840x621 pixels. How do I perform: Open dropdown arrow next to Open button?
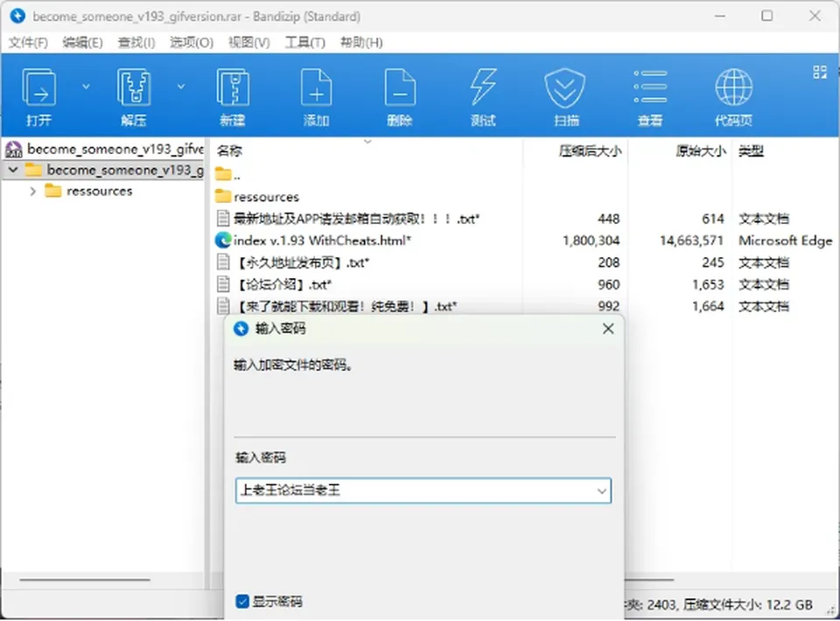86,87
